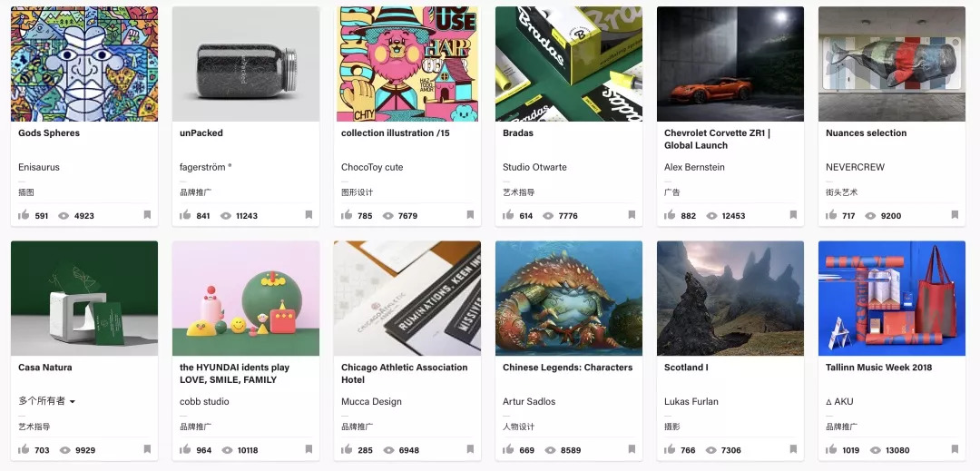The image size is (980, 471).
Task: Like the Chevrolet Corvette ZR1 project
Action: point(670,215)
